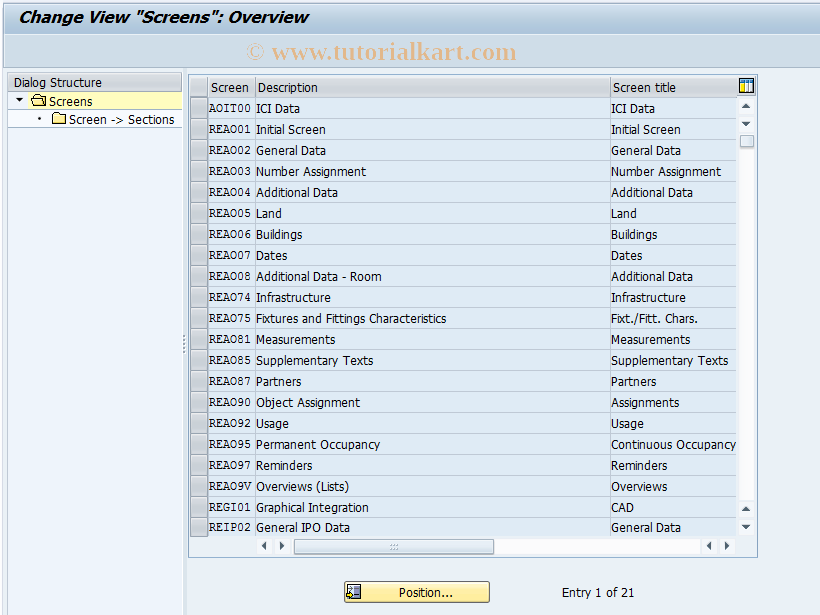Select row REGI01 Graphical Integration
Image resolution: width=820 pixels, height=615 pixels.
199,507
